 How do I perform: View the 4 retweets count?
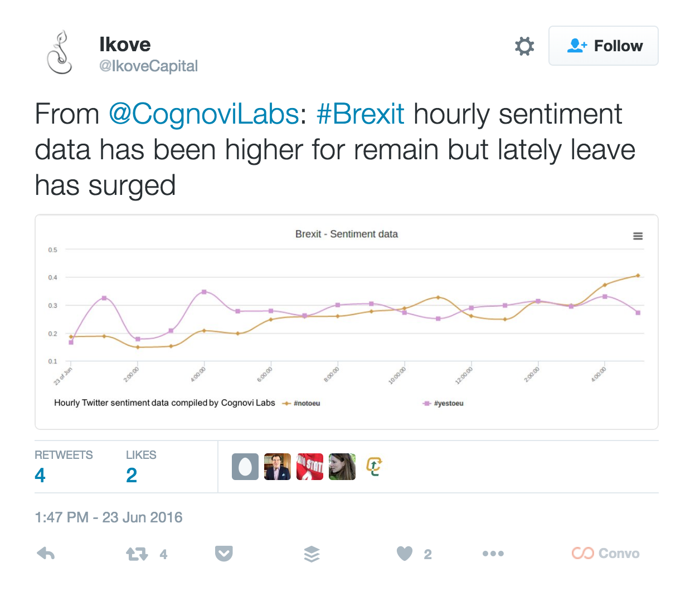pos(40,475)
